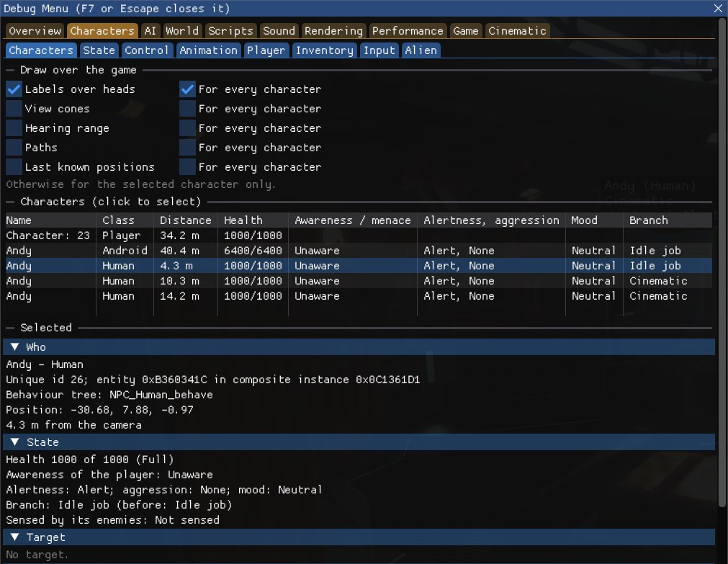Collapse the Who section arrow
The image size is (728, 564).
coord(14,347)
